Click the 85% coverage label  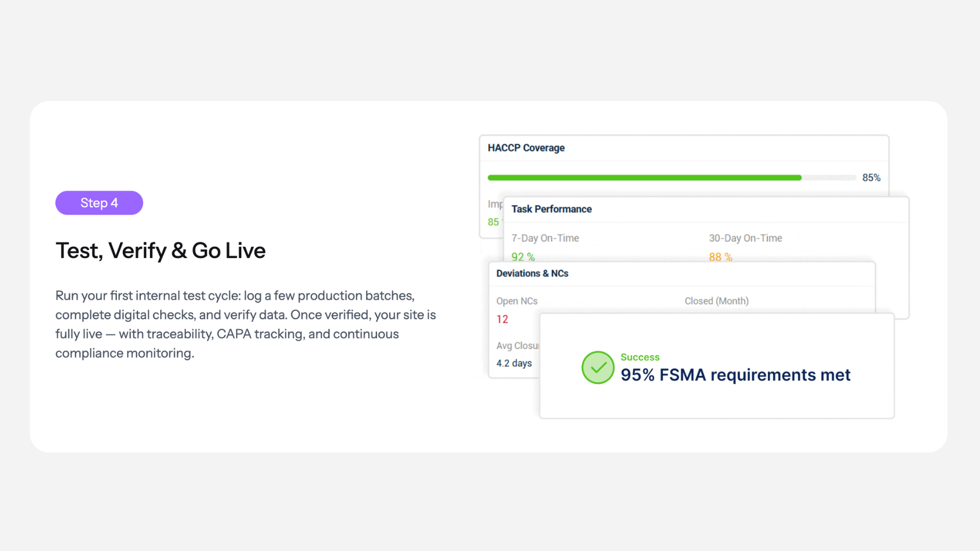click(871, 178)
